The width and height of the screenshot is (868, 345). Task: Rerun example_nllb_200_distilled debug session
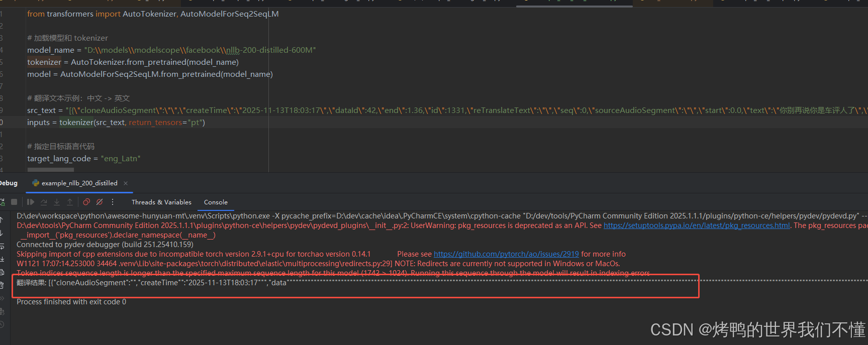[2, 202]
